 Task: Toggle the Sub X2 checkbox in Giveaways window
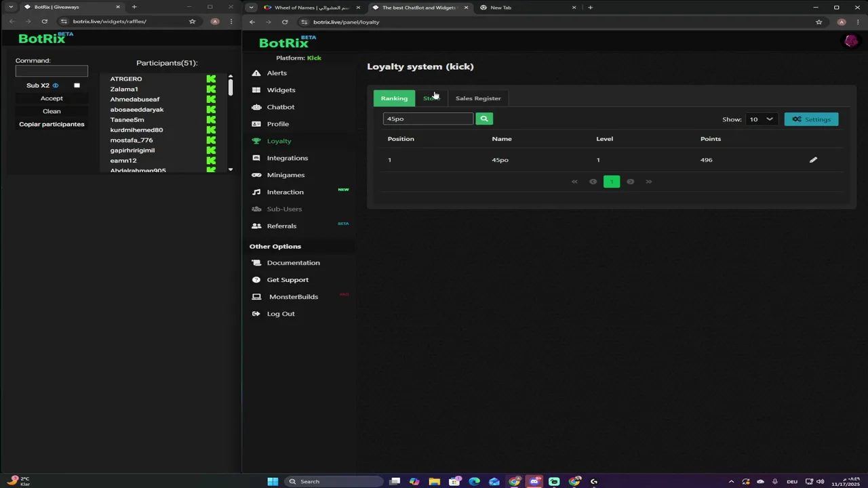pos(77,85)
